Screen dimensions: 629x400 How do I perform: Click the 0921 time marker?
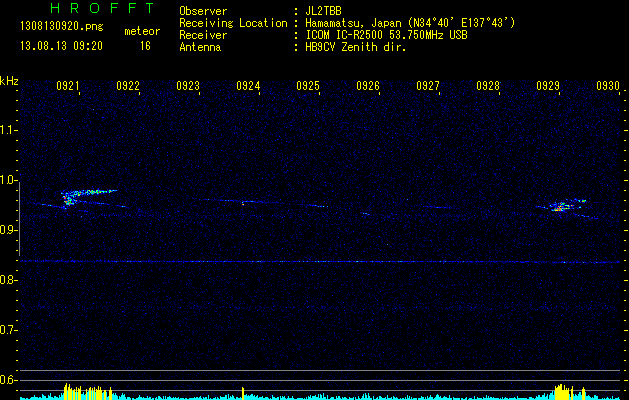pyautogui.click(x=68, y=86)
